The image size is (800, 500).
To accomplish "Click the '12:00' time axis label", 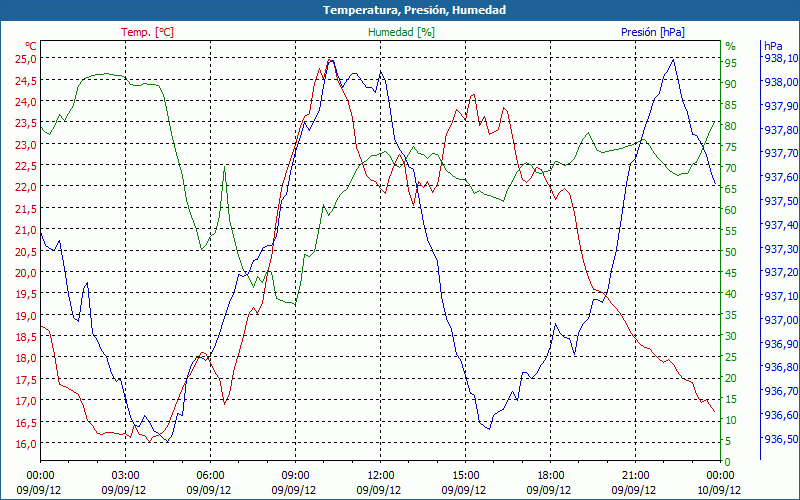I will (379, 476).
